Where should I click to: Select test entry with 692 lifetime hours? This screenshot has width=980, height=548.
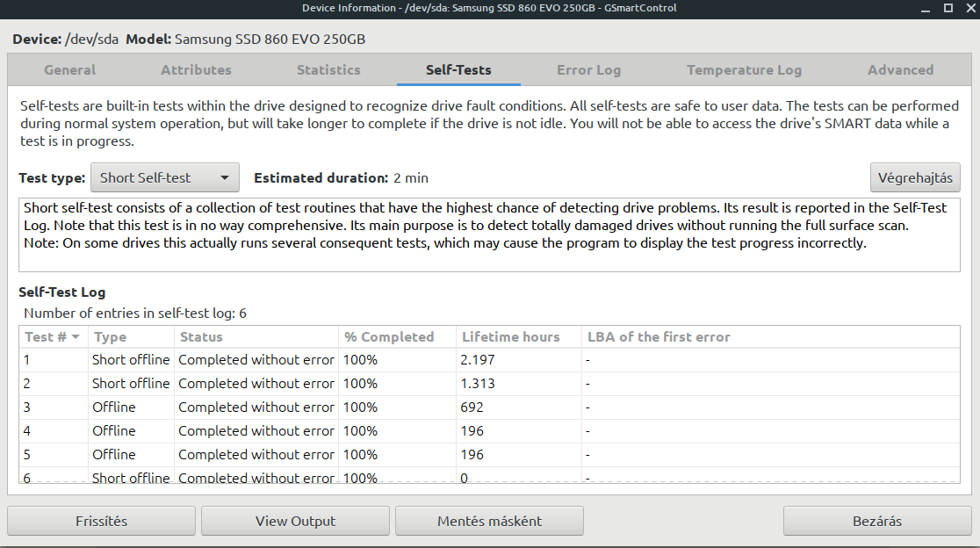pyautogui.click(x=472, y=407)
